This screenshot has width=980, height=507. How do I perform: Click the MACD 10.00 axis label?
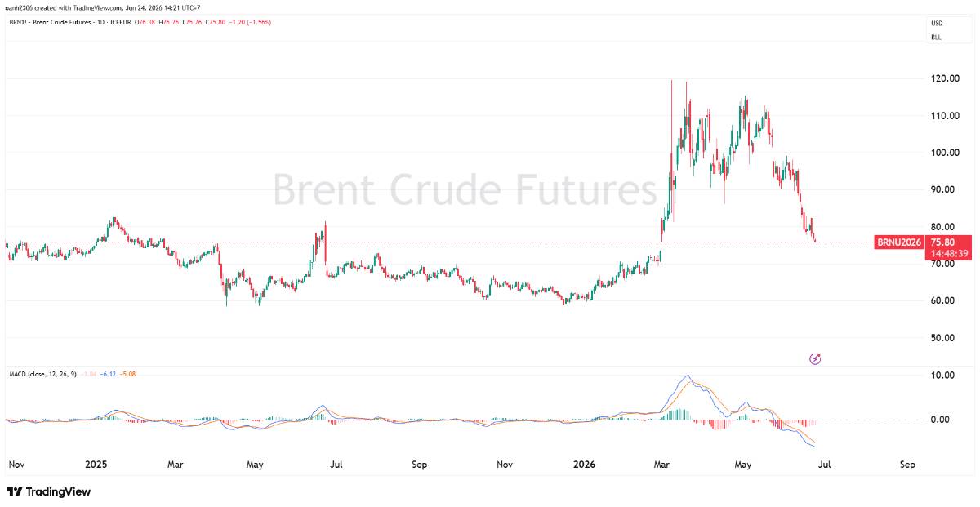coord(943,376)
